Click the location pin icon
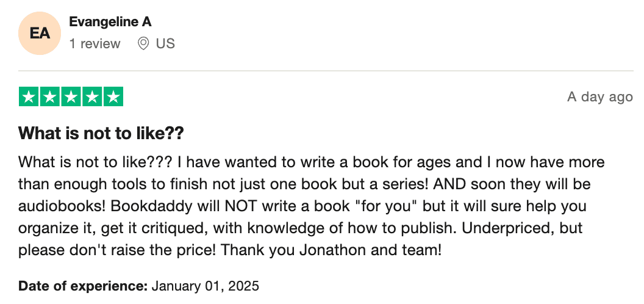Image resolution: width=644 pixels, height=304 pixels. pyautogui.click(x=143, y=44)
